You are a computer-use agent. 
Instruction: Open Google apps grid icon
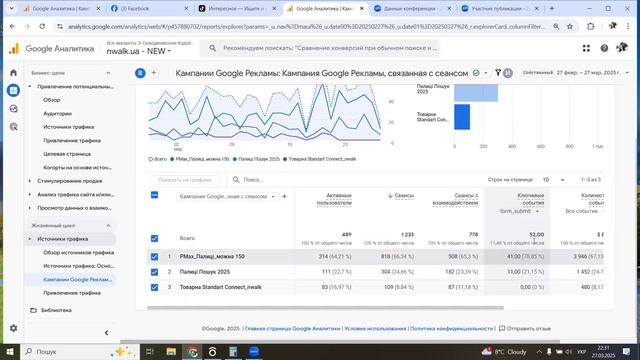pos(586,48)
